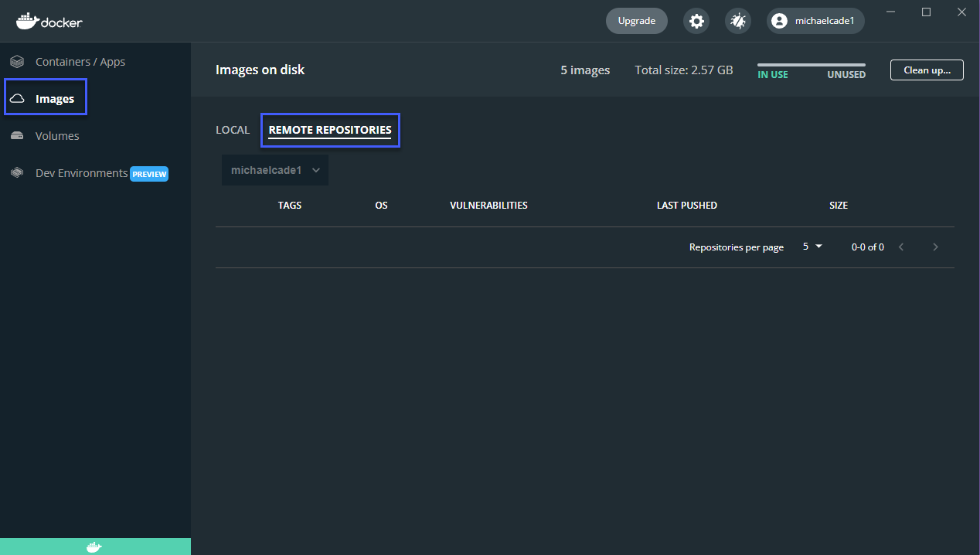The width and height of the screenshot is (980, 555).
Task: Open the Dev Environments preview section
Action: point(81,173)
